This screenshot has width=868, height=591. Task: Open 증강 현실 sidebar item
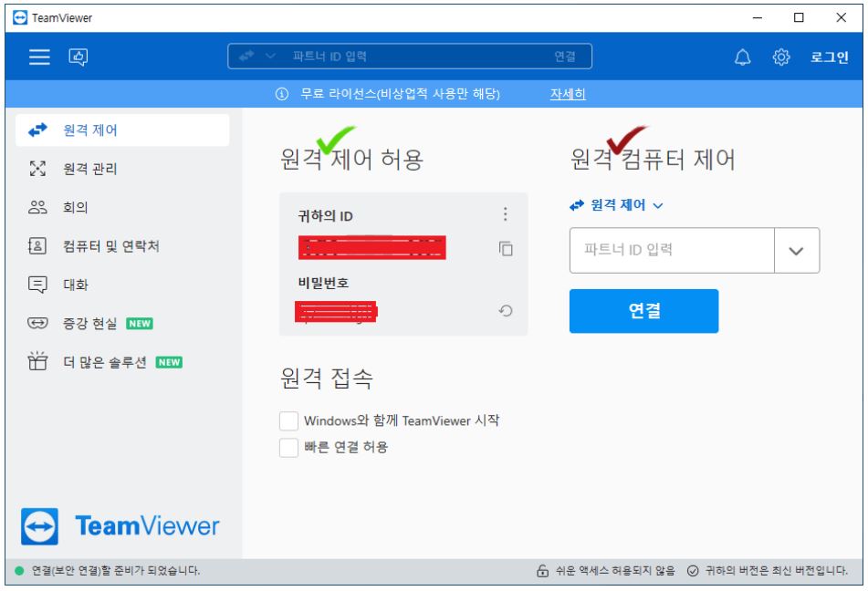coord(122,323)
